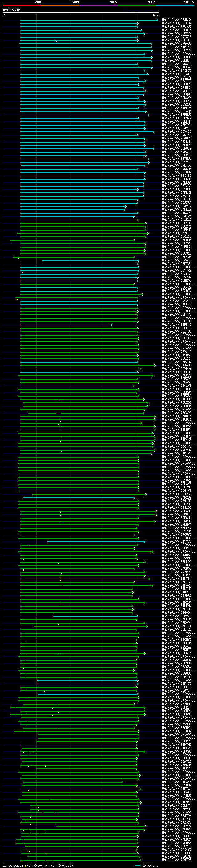Screen dimensions: 197x868
Task: Click hit label UniRef100_Q6DQ93
Action: [x=176, y=94]
